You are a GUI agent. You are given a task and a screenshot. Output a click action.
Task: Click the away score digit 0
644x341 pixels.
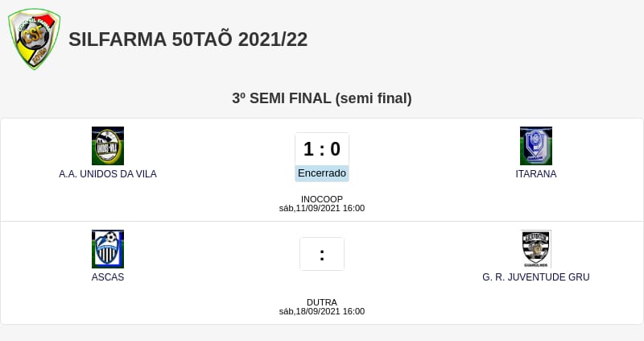pos(335,149)
